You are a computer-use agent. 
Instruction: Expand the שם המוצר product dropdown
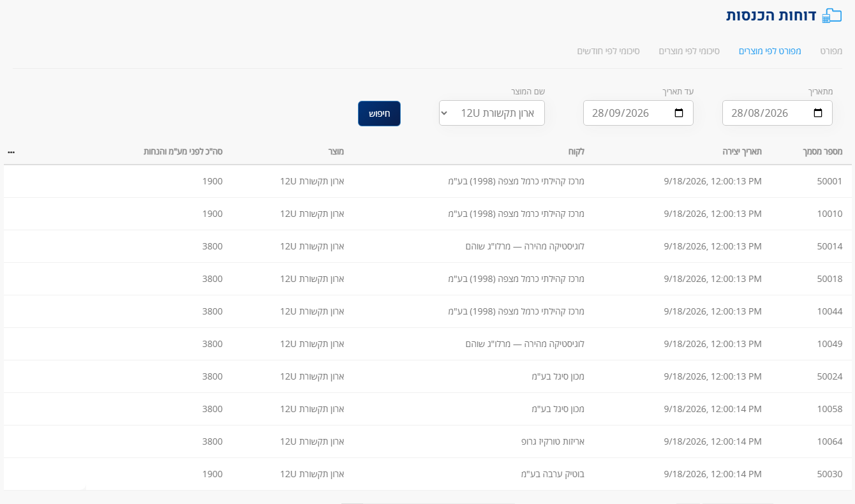[x=492, y=113]
